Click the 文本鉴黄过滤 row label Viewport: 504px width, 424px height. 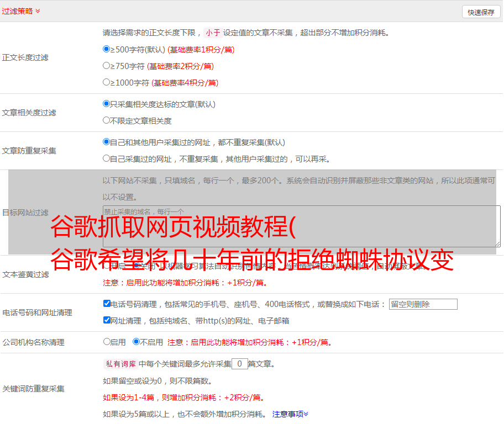click(x=25, y=274)
